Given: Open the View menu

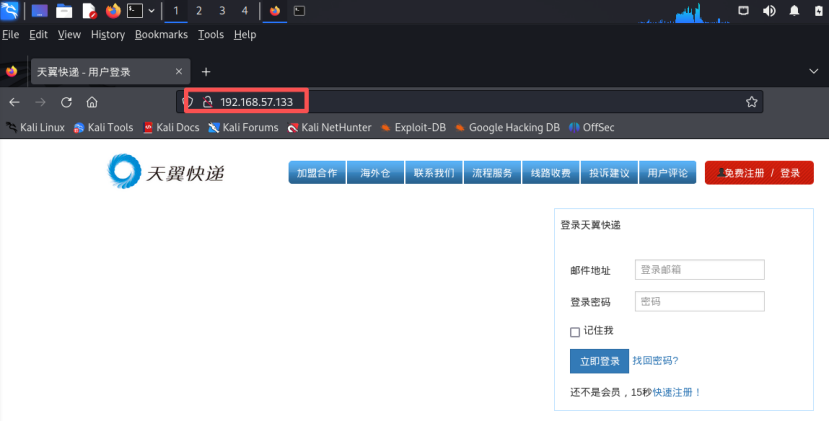Looking at the screenshot, I should click(69, 35).
